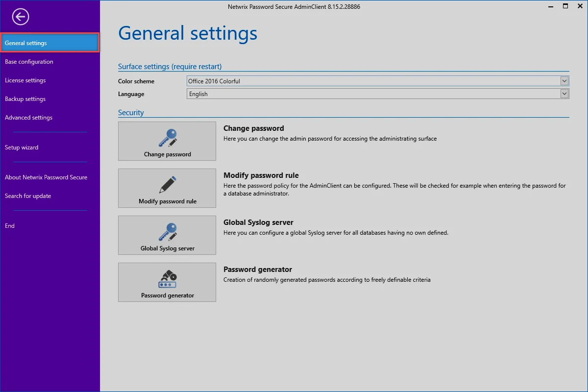Click the Language label

pyautogui.click(x=131, y=94)
